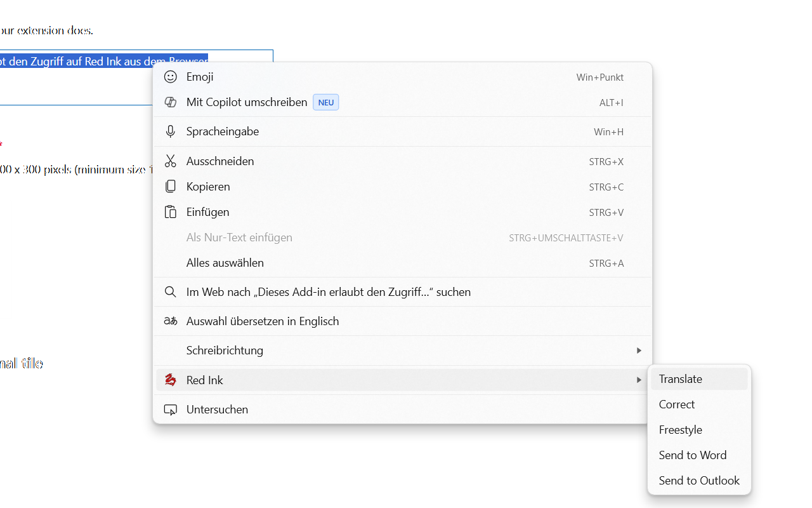Open the Red Ink menu entry
The width and height of the screenshot is (812, 508).
(x=402, y=380)
